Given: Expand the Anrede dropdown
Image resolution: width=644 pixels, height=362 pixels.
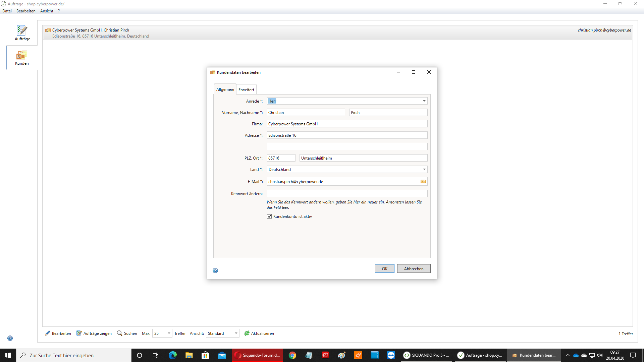Looking at the screenshot, I should [x=424, y=101].
